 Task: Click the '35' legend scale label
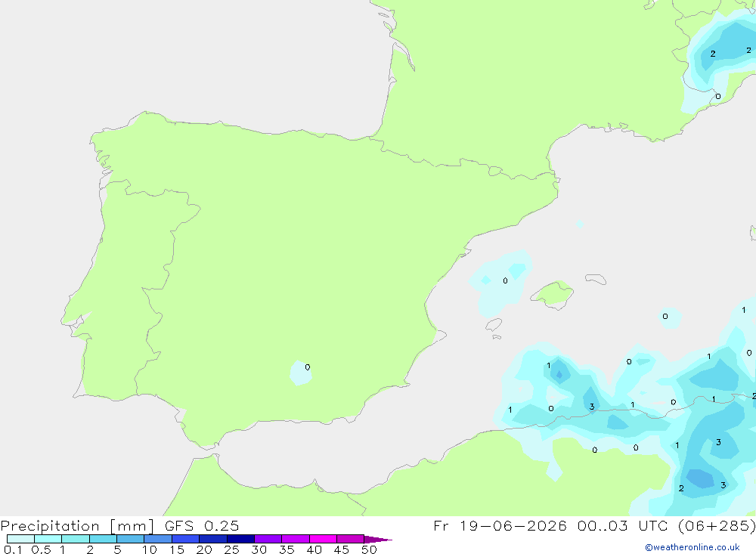click(287, 549)
